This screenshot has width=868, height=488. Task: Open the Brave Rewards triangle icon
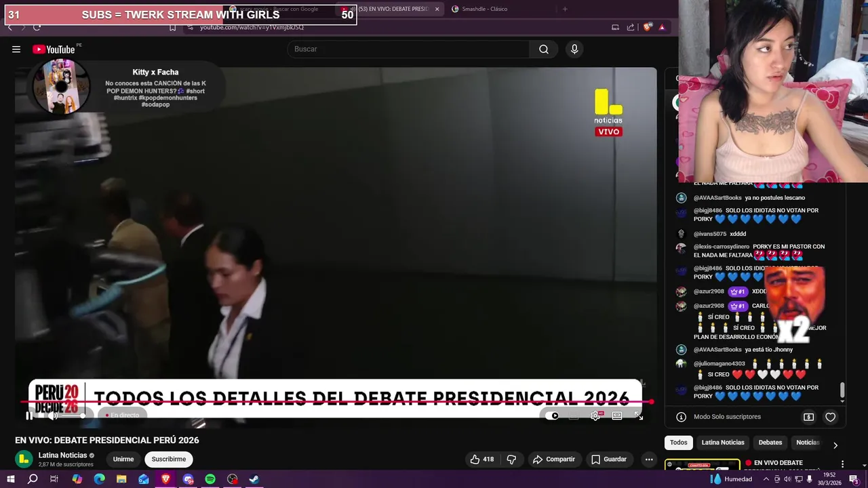tap(662, 27)
